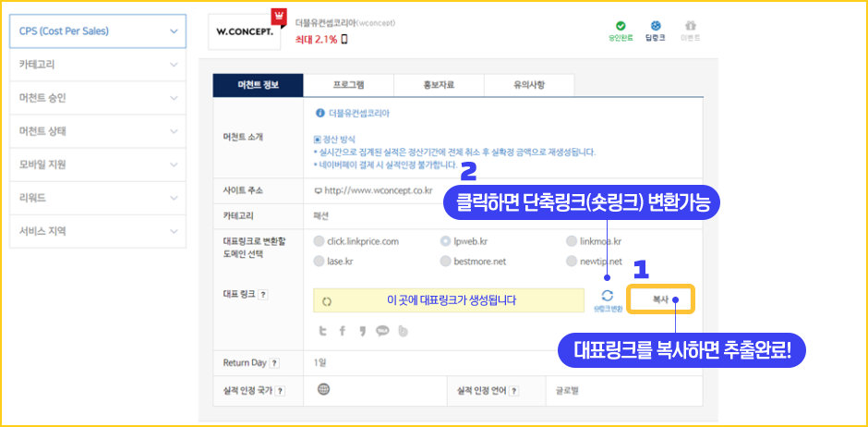This screenshot has width=868, height=427.
Task: Switch to the 머천트 정보 tab
Action: pos(258,85)
